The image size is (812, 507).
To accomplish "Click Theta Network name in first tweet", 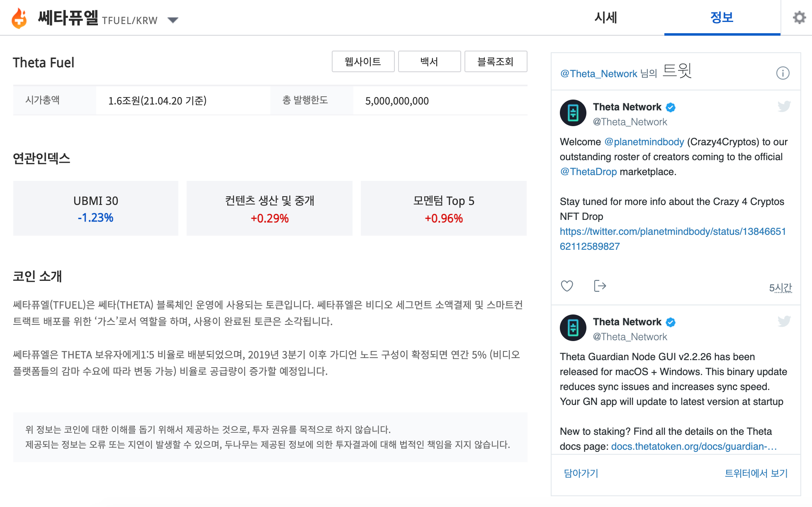I will 627,107.
